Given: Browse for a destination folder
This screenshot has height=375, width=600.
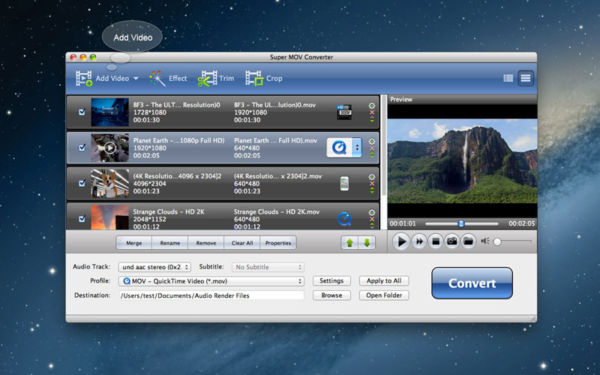Looking at the screenshot, I should click(x=331, y=295).
